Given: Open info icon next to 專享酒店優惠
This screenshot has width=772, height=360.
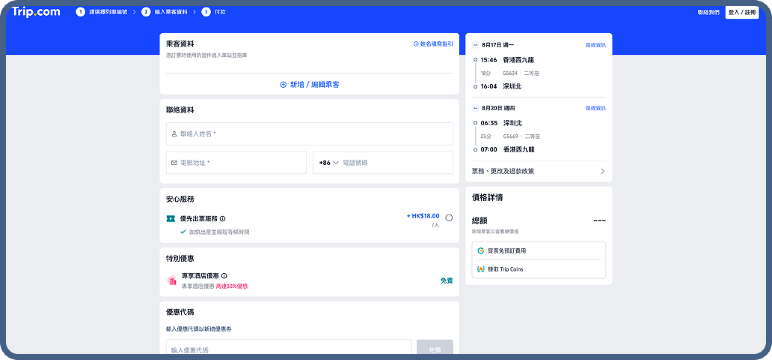Looking at the screenshot, I should tap(224, 276).
